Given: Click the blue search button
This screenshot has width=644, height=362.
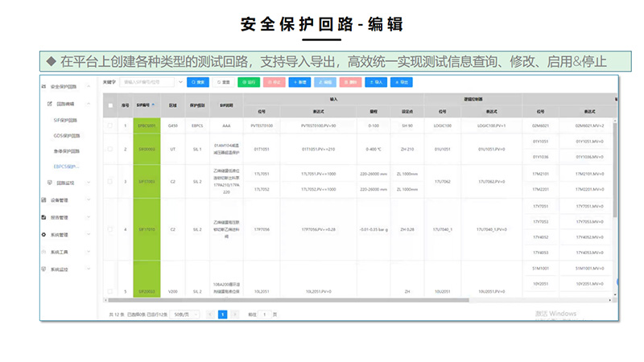Looking at the screenshot, I should (198, 82).
